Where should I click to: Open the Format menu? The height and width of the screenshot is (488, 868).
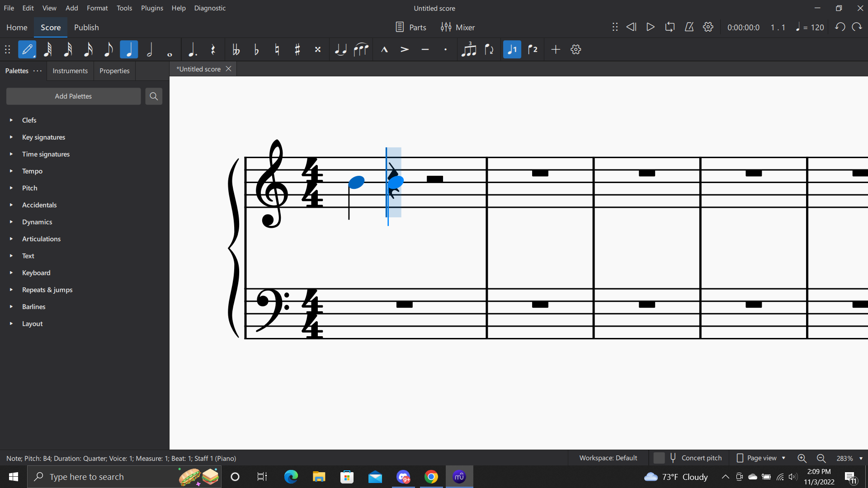97,8
